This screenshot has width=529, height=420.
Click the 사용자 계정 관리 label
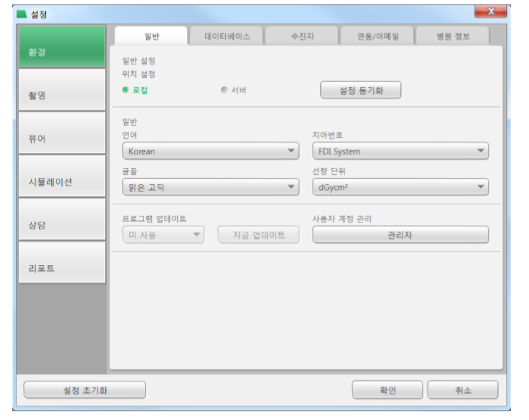tap(342, 219)
